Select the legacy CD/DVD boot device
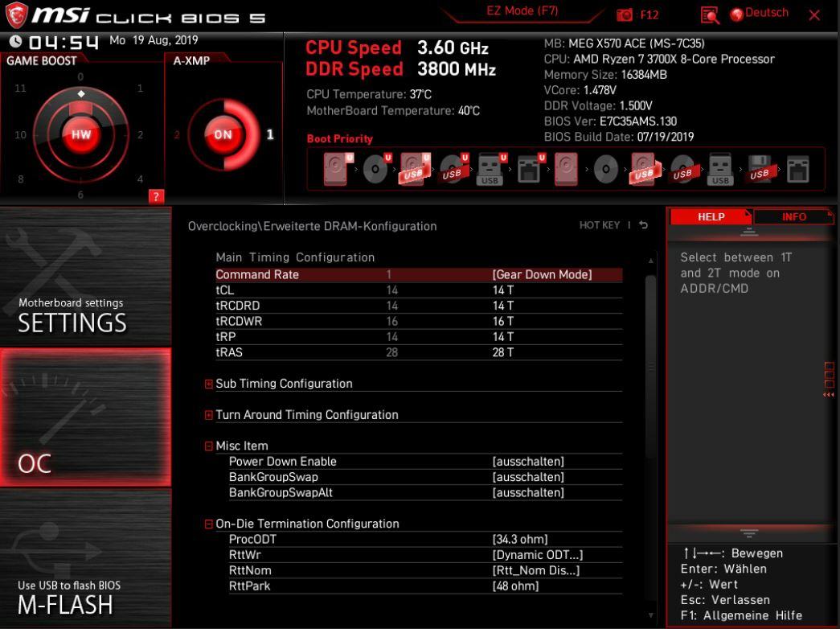840x629 pixels. 606,169
